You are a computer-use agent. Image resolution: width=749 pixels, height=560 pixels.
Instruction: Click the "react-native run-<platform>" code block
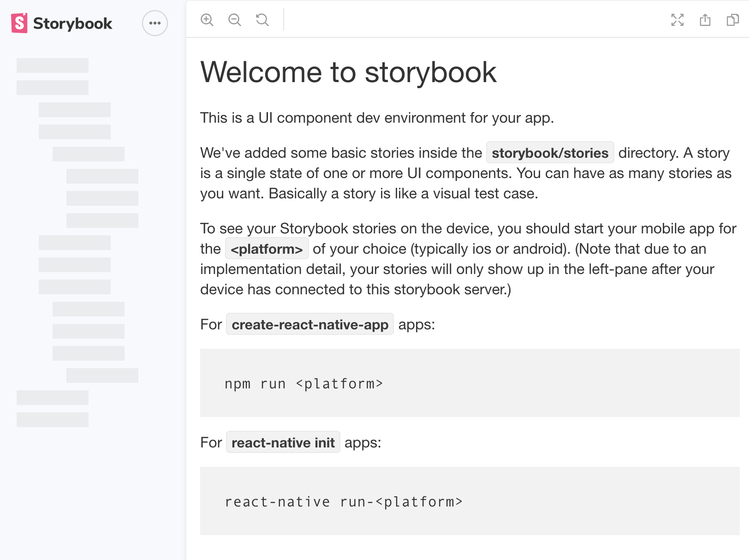pyautogui.click(x=470, y=501)
